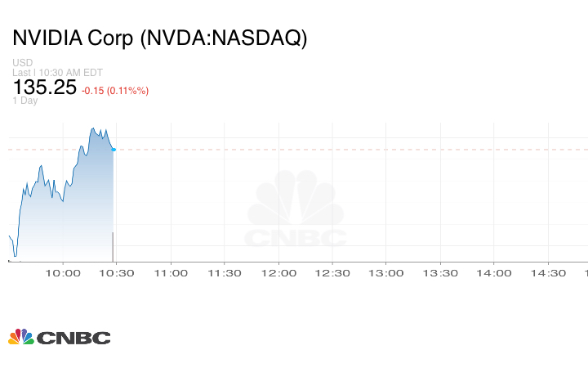Click the USD currency label
This screenshot has height=368, width=588.
23,63
